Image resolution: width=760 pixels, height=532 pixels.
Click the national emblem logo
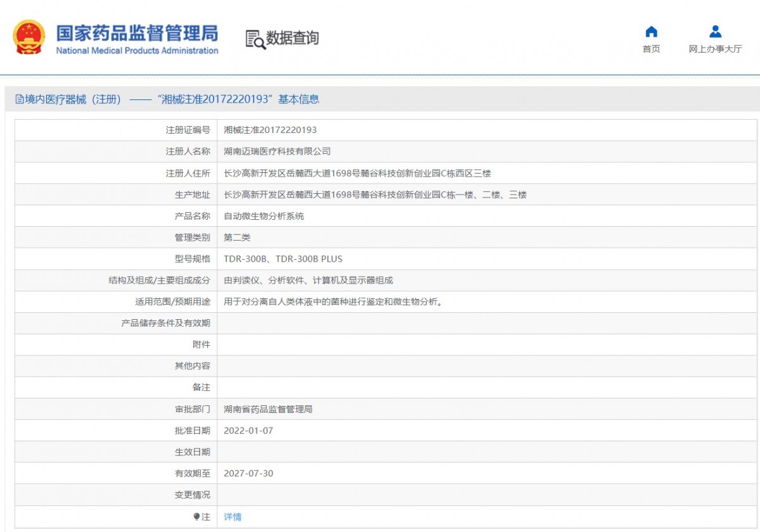[29, 37]
